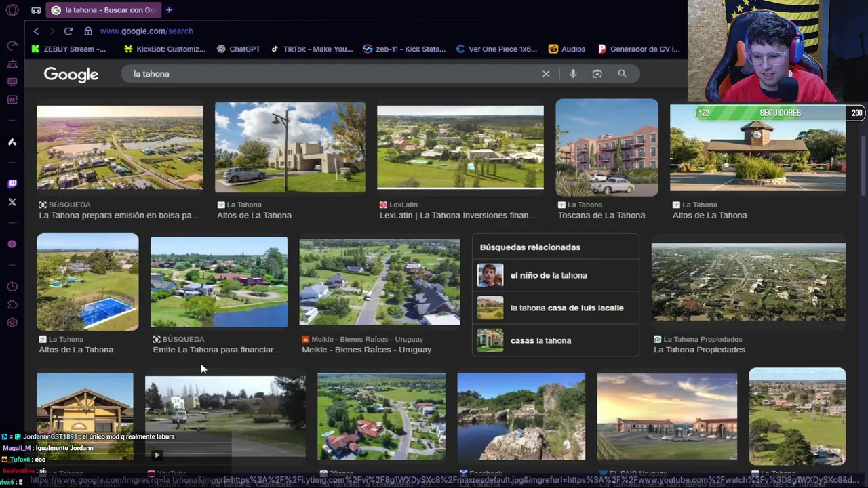Open the media player sidebar icon

point(12,244)
